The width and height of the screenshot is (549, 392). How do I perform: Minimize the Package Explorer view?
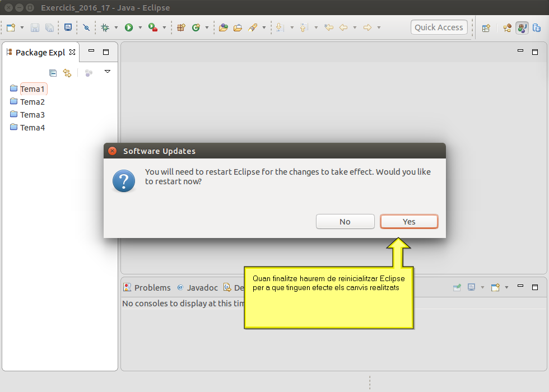(91, 51)
